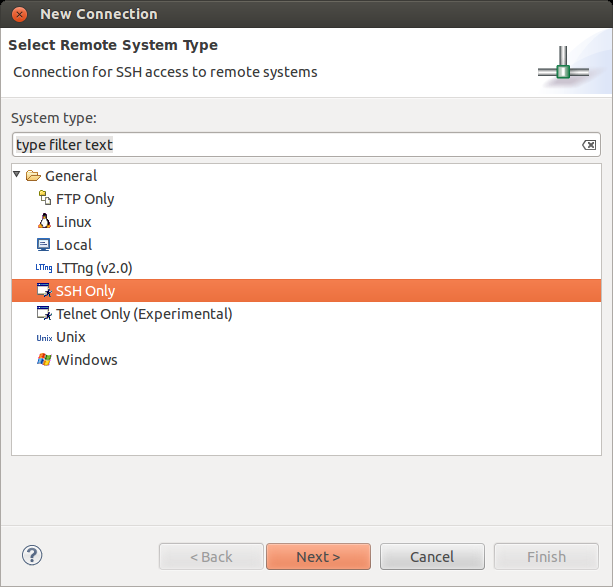The height and width of the screenshot is (587, 613).
Task: Focus the type filter text field
Action: (290, 145)
